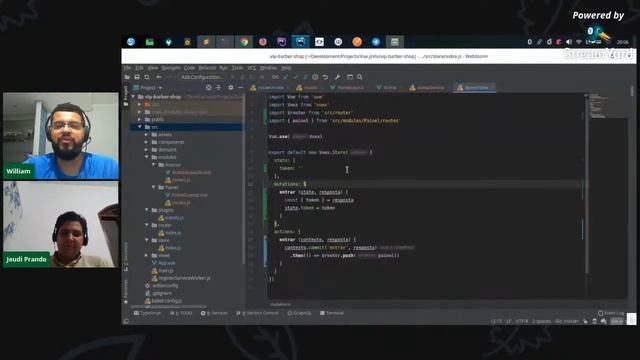This screenshot has width=640, height=360.
Task: Click the Telegram taskbar icon
Action: [376, 42]
